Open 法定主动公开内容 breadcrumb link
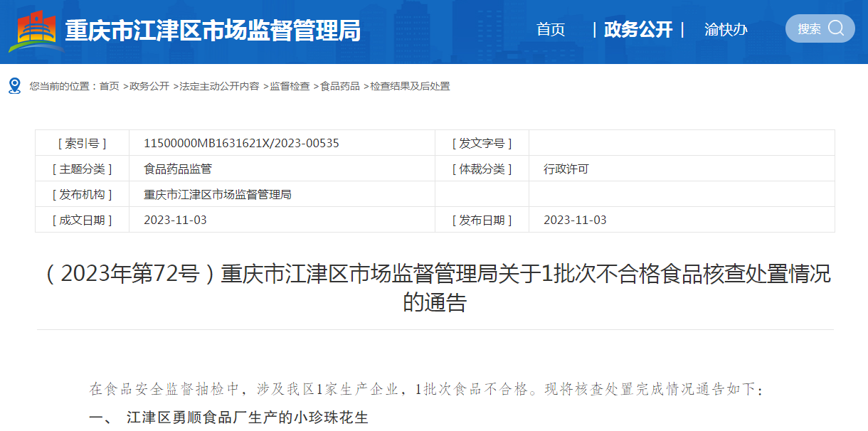Viewport: 868px width, 431px height. pos(219,86)
